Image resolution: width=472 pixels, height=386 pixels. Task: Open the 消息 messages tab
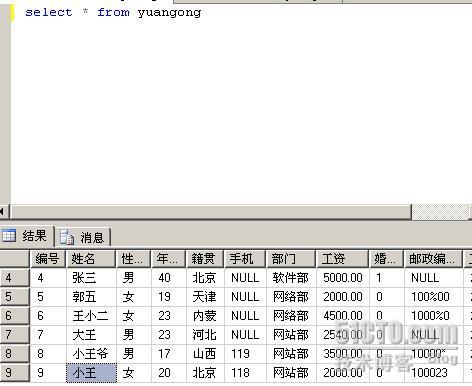[x=83, y=237]
